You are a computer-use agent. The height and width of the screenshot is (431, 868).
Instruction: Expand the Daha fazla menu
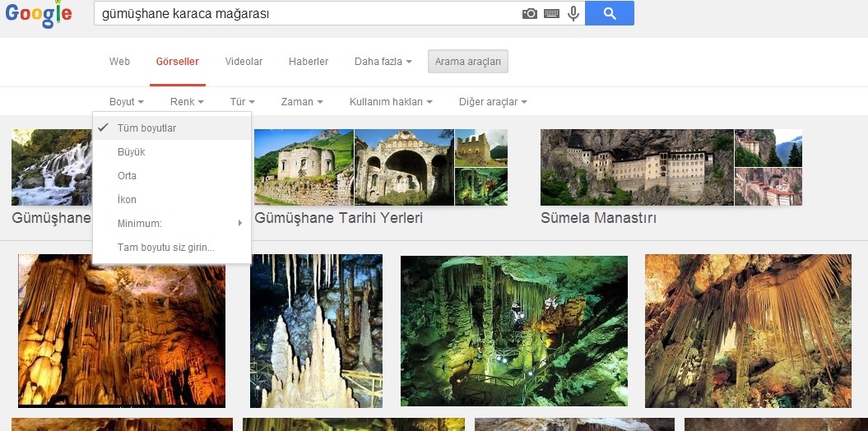(383, 62)
